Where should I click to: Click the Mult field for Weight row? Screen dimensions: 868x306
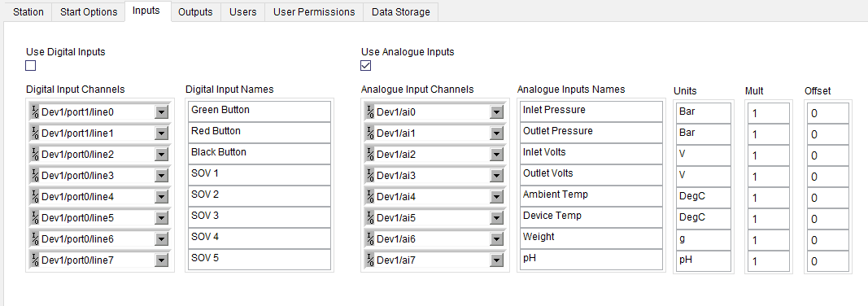click(x=769, y=240)
